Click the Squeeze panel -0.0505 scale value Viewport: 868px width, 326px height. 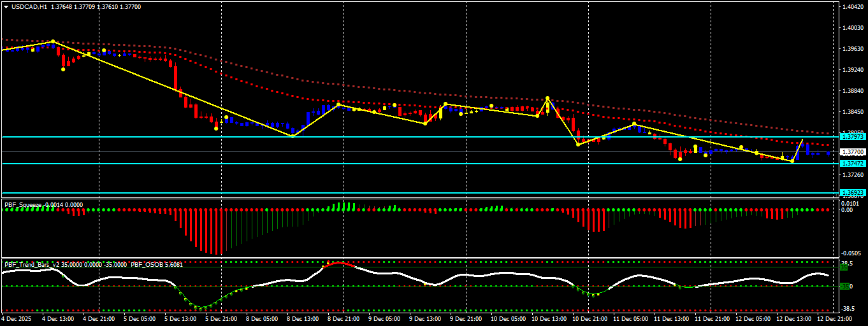click(851, 252)
